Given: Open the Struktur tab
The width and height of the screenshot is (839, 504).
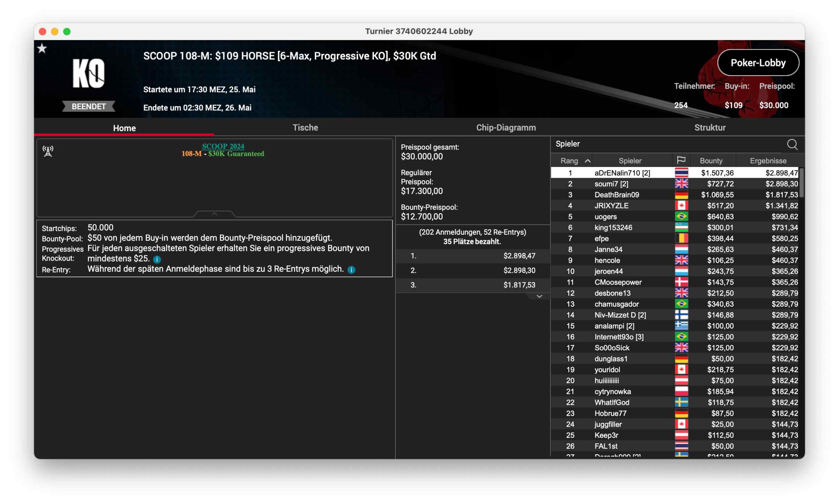Looking at the screenshot, I should point(710,128).
